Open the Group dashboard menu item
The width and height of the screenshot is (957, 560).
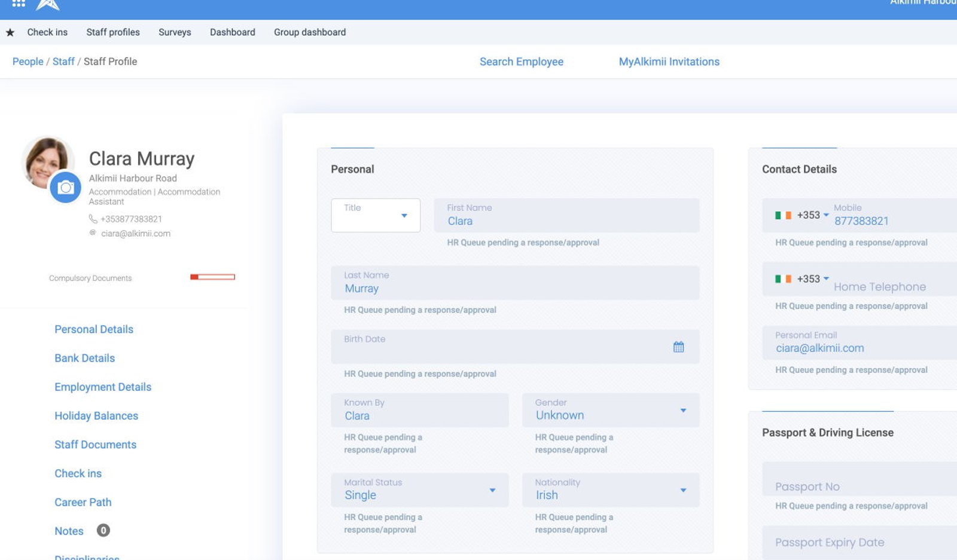310,32
